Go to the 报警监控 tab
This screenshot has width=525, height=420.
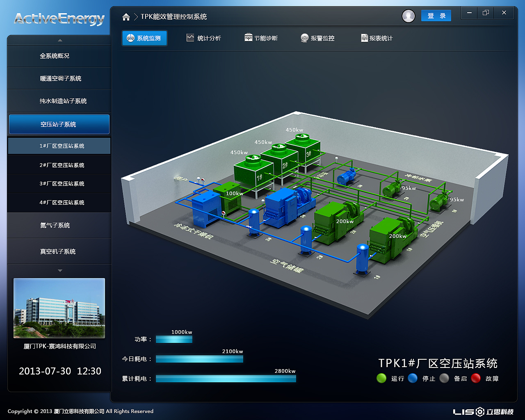point(317,38)
